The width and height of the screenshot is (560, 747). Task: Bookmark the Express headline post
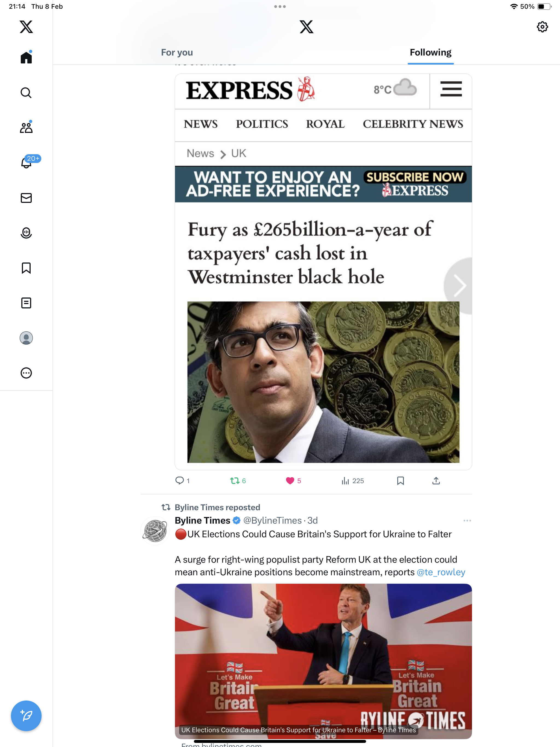(x=400, y=481)
